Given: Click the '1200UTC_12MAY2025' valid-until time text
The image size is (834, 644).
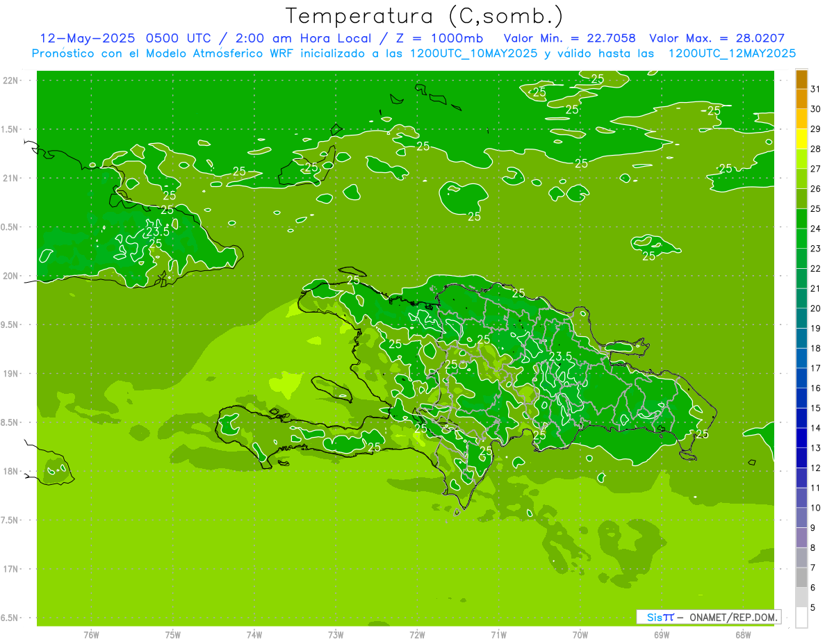Looking at the screenshot, I should (732, 53).
